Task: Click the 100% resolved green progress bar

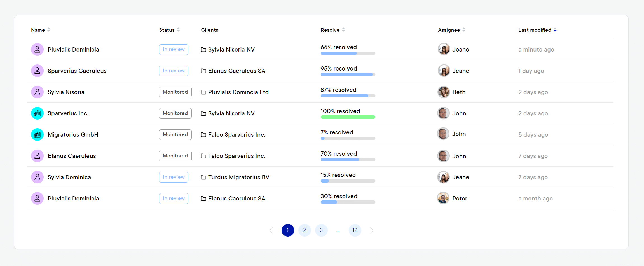Action: coord(348,117)
